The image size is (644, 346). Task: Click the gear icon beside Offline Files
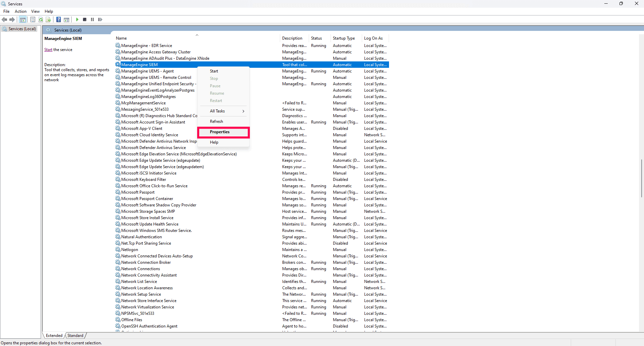click(118, 319)
